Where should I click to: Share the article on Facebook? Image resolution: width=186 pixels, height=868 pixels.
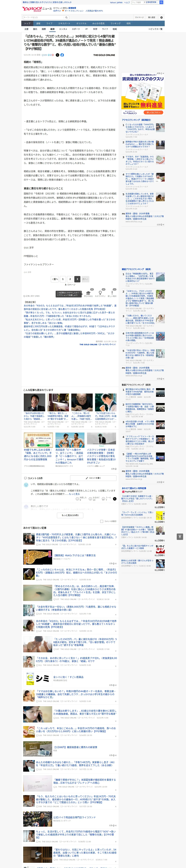coord(62,55)
